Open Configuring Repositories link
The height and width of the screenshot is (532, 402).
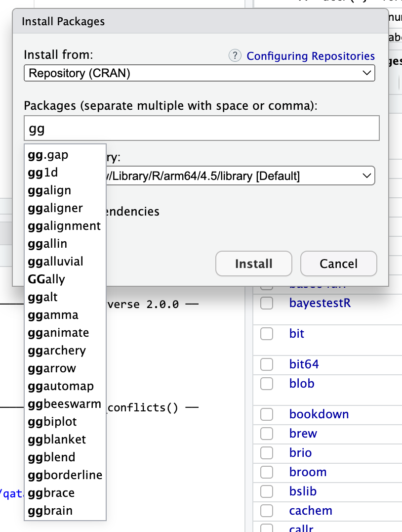311,56
